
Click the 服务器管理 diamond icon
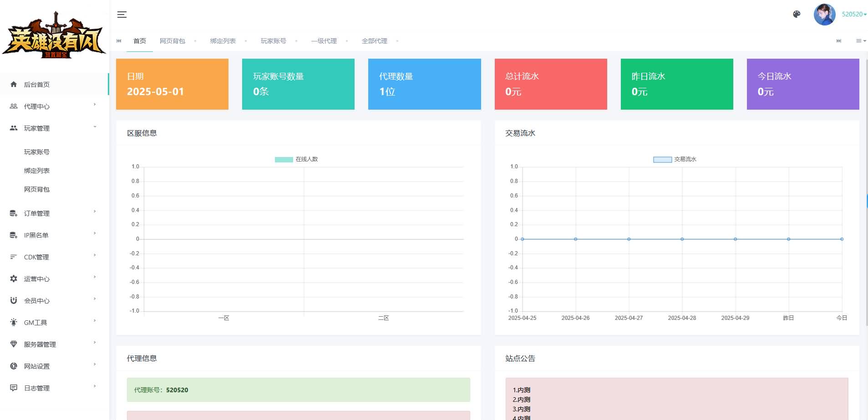(x=14, y=344)
